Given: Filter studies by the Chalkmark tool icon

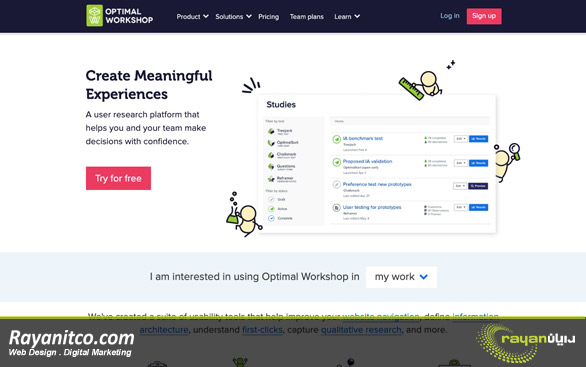Looking at the screenshot, I should [x=271, y=155].
